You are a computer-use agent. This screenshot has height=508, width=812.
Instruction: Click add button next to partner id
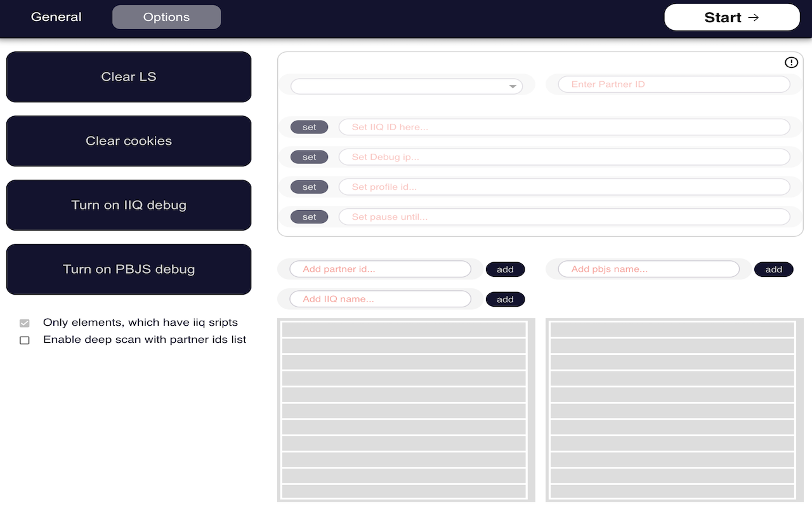coord(505,269)
